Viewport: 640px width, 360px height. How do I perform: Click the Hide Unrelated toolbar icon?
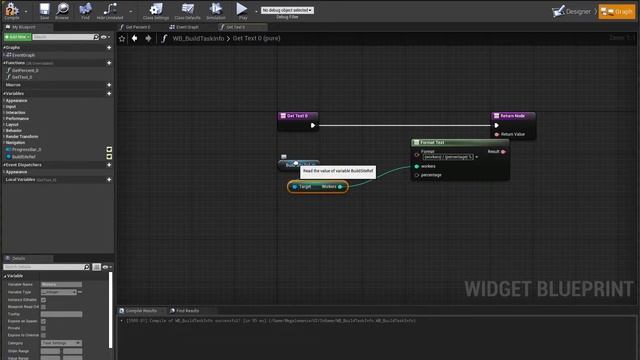tap(110, 11)
